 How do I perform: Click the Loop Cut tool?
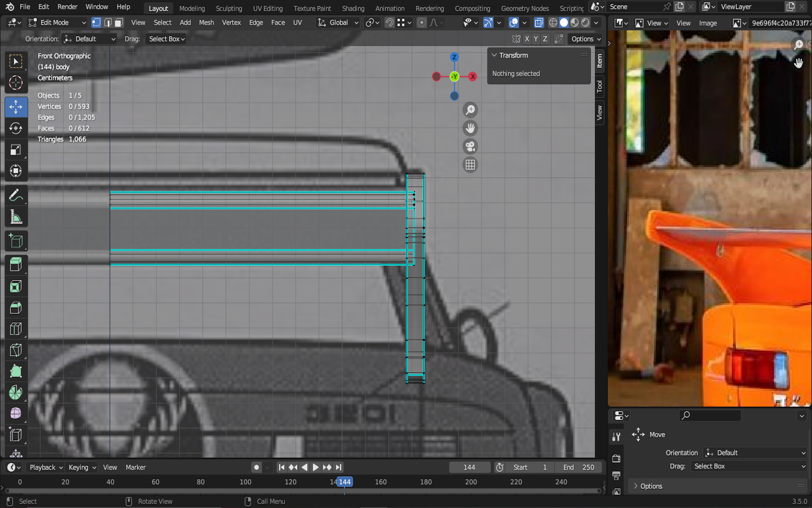[x=16, y=329]
